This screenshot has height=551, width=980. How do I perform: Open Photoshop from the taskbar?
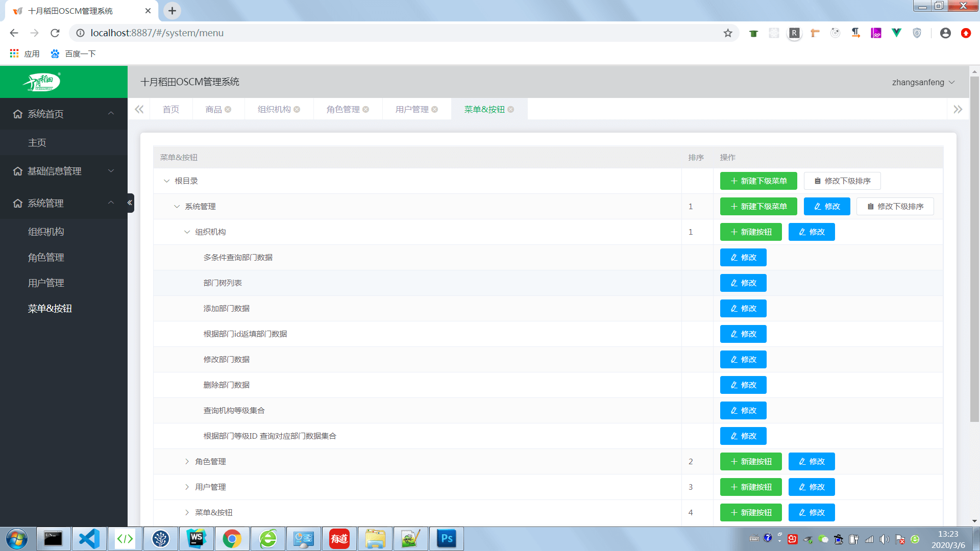[x=446, y=539]
